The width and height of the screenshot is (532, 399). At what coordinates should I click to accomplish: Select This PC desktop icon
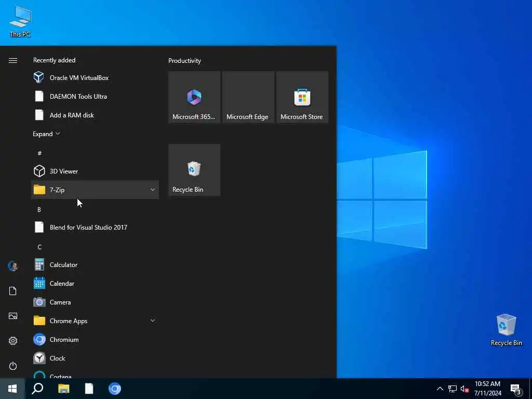click(20, 21)
